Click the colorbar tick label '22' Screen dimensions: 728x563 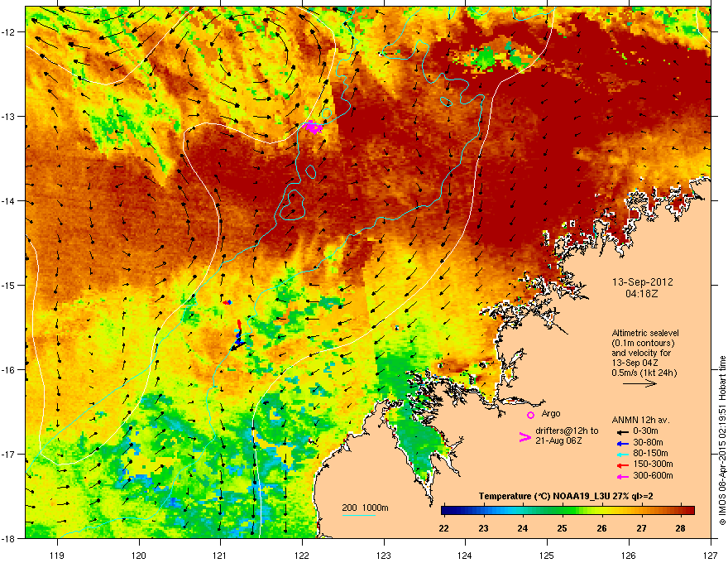pyautogui.click(x=444, y=528)
